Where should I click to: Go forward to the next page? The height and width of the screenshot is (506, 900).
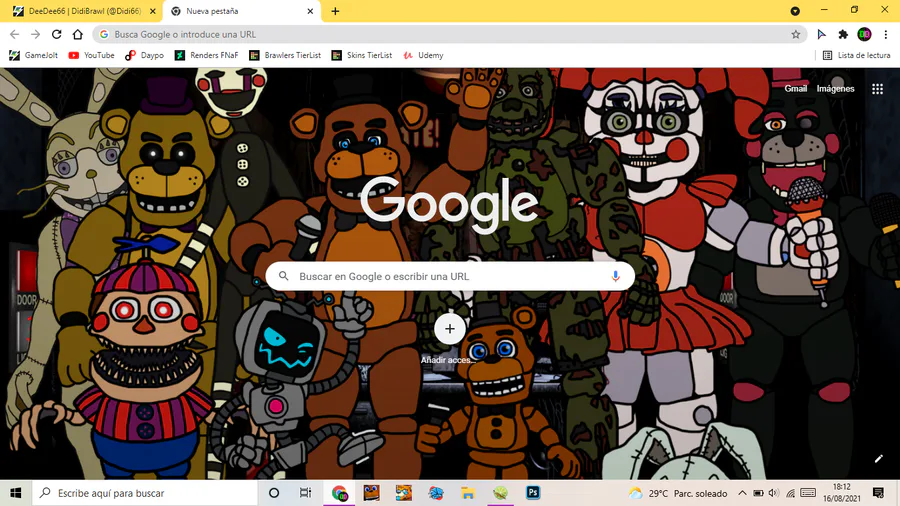tap(36, 34)
